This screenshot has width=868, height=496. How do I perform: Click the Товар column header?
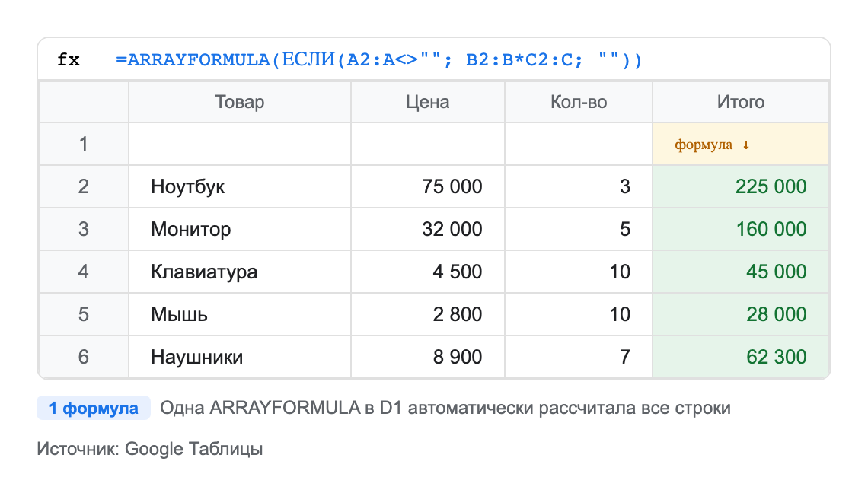[239, 101]
